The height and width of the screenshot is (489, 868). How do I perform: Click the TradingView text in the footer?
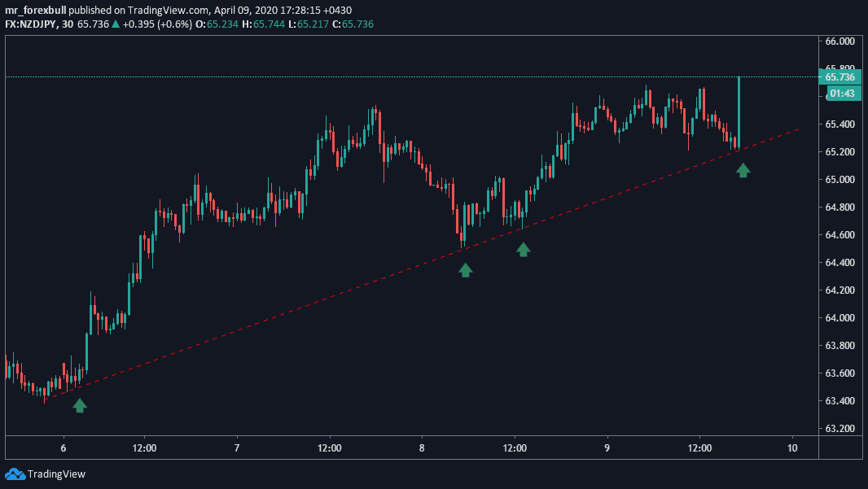[56, 474]
